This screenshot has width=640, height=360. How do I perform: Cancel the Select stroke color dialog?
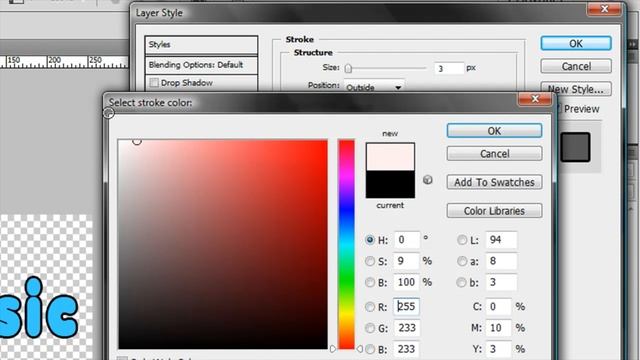(x=494, y=154)
